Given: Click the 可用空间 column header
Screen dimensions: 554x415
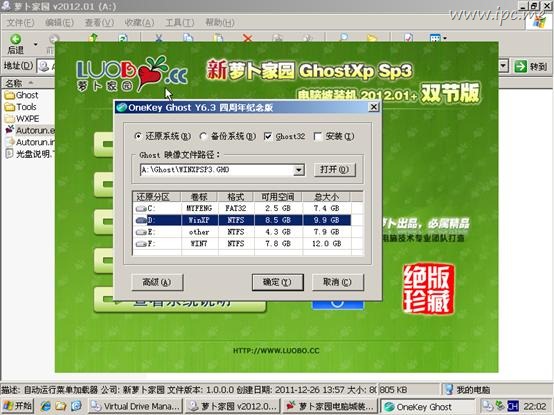Looking at the screenshot, I should 278,197.
